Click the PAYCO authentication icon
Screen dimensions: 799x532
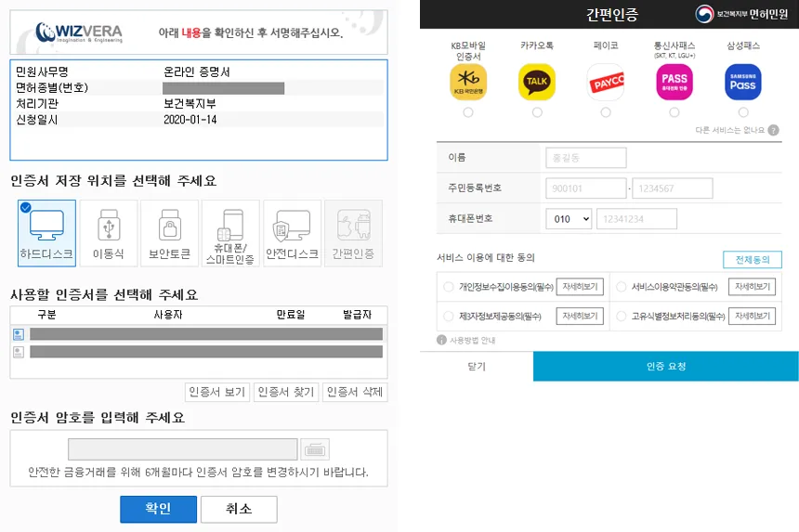[606, 83]
